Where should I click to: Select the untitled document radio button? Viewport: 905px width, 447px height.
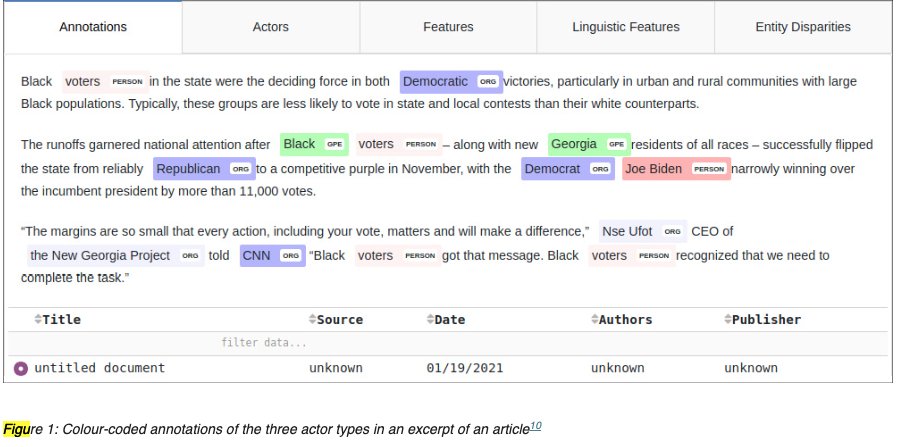click(x=21, y=368)
